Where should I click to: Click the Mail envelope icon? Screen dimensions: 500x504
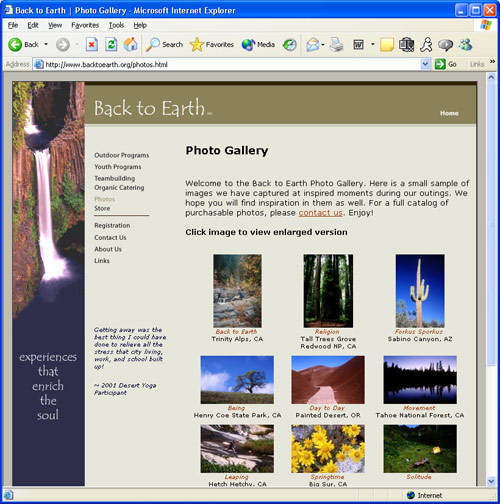pyautogui.click(x=313, y=45)
